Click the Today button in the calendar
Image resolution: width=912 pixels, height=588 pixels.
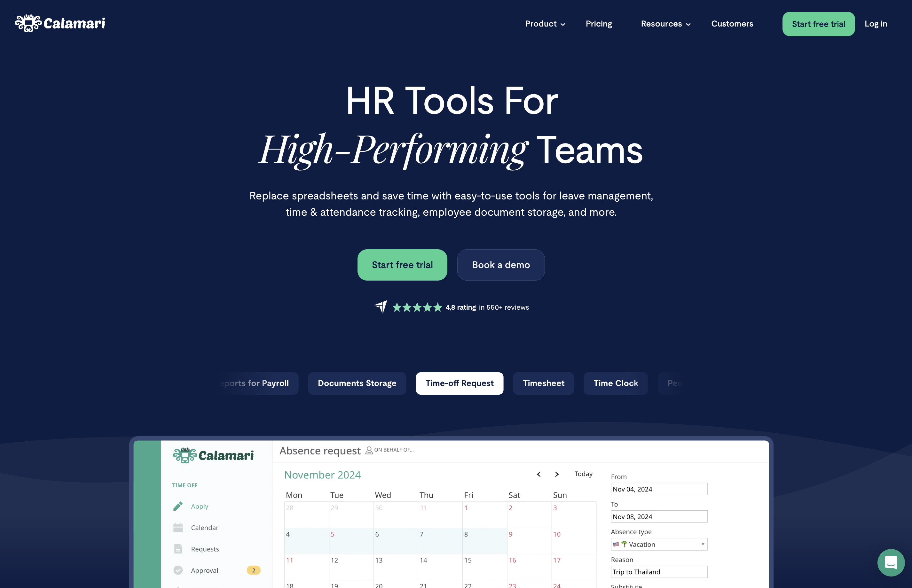click(x=583, y=474)
